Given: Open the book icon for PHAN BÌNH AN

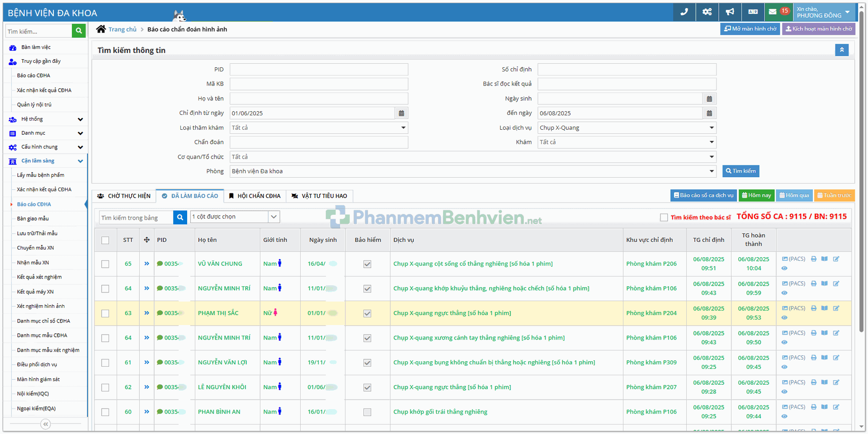Looking at the screenshot, I should click(825, 407).
